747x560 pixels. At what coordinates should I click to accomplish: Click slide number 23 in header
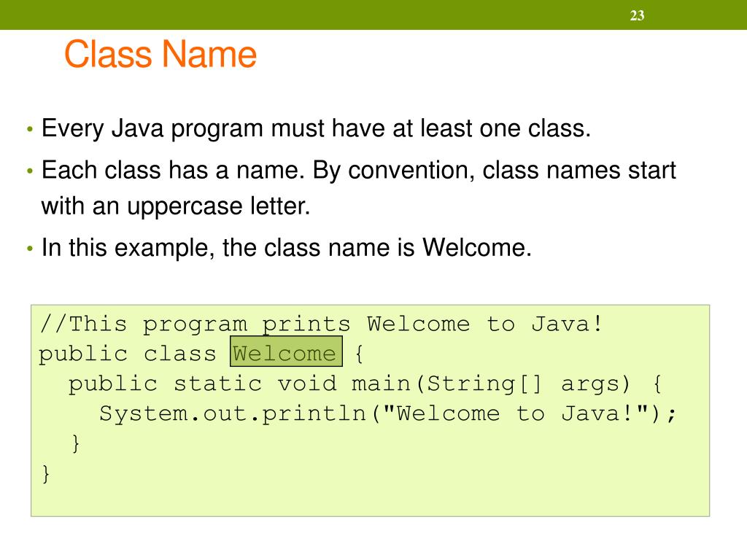pos(637,16)
